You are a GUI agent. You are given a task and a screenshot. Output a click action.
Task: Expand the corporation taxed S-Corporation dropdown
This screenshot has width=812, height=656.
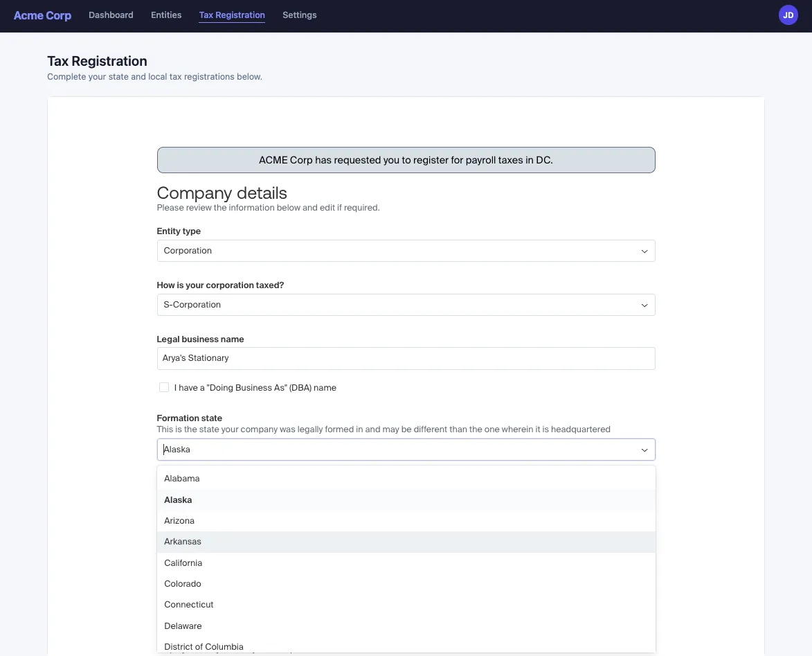tap(406, 305)
